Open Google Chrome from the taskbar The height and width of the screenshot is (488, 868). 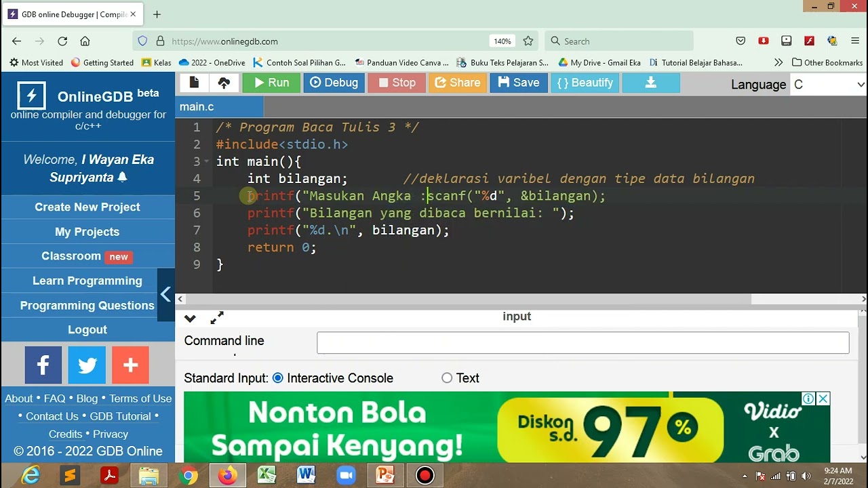(x=189, y=476)
